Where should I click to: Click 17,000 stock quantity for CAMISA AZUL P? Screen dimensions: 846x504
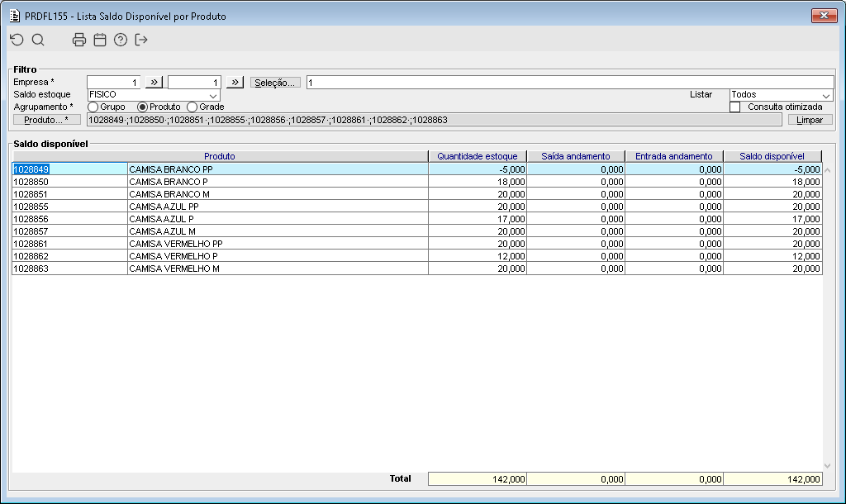coord(478,219)
